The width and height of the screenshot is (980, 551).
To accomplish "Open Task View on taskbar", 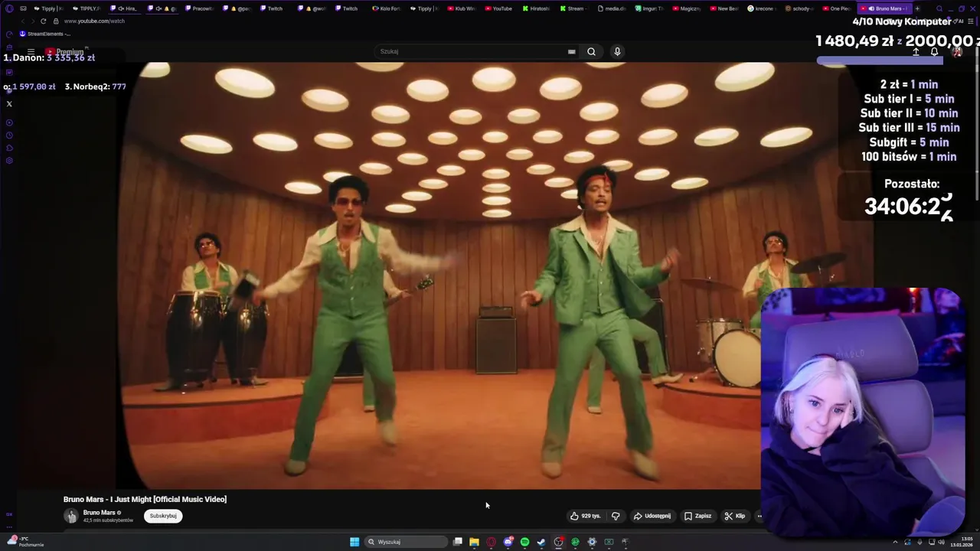I will (x=458, y=542).
